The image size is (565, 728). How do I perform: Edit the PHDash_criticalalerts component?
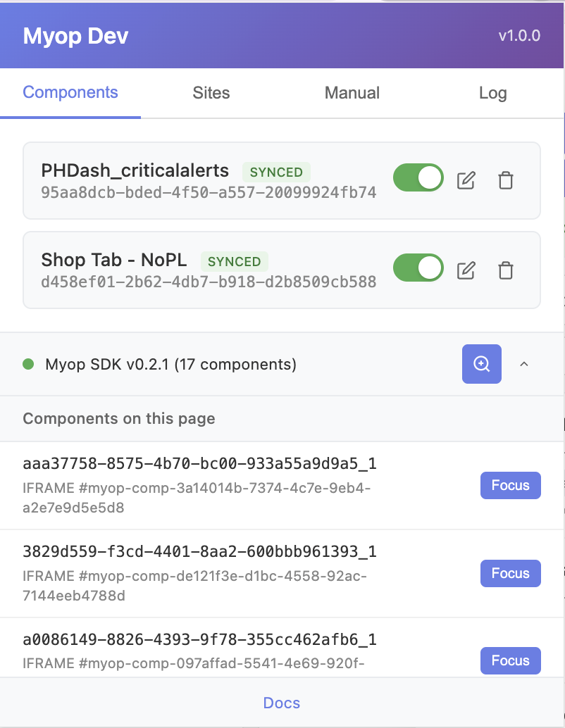(x=466, y=180)
